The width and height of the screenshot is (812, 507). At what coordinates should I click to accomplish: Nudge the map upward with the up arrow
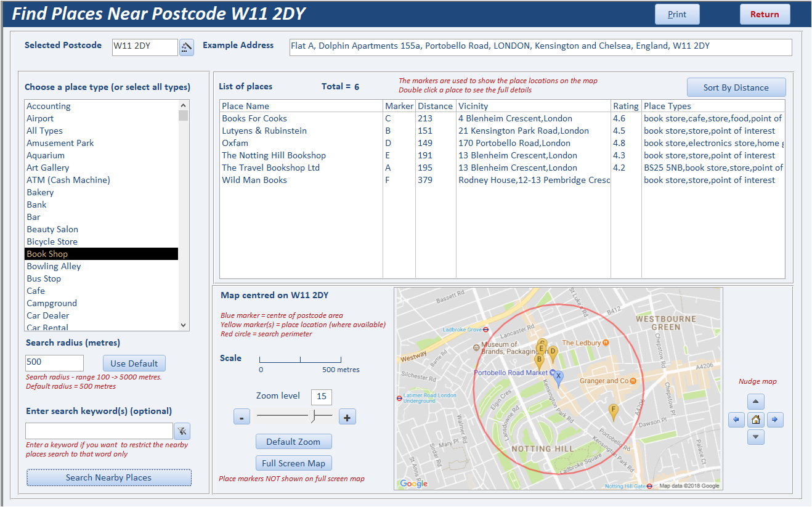tap(756, 402)
